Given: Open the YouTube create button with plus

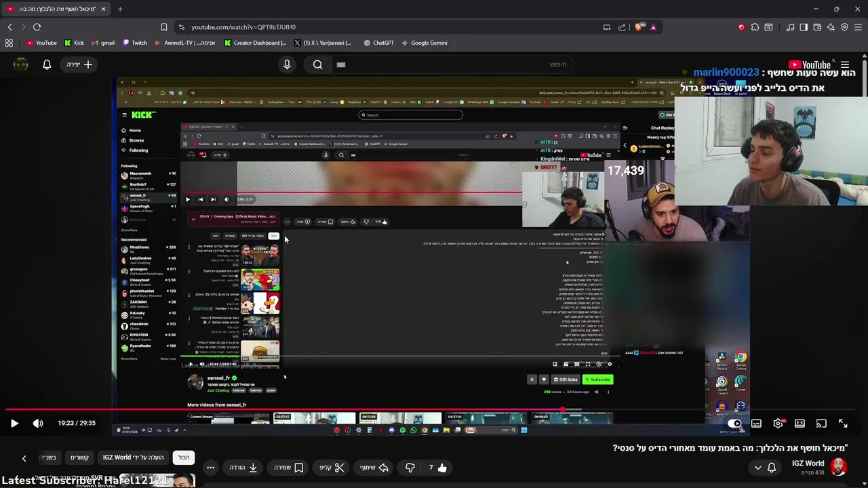Looking at the screenshot, I should (80, 64).
